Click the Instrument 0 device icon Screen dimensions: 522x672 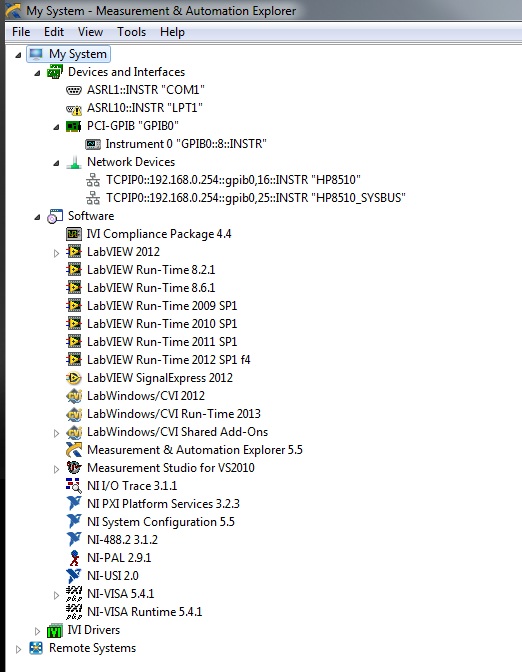(93, 144)
